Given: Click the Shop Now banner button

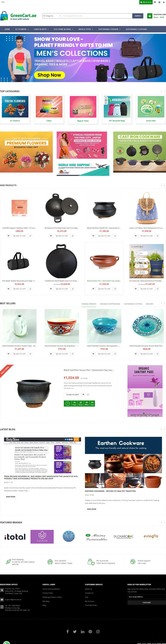Looking at the screenshot, I should coord(49,75).
